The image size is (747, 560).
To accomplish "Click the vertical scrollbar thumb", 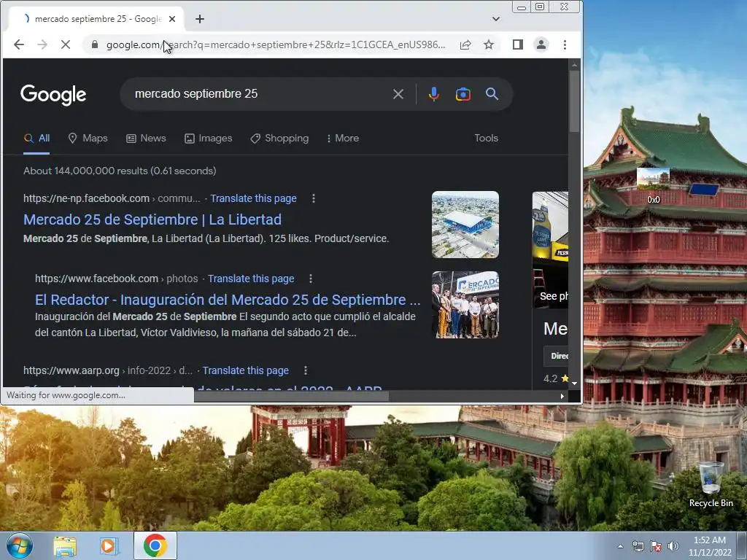I will click(x=574, y=101).
